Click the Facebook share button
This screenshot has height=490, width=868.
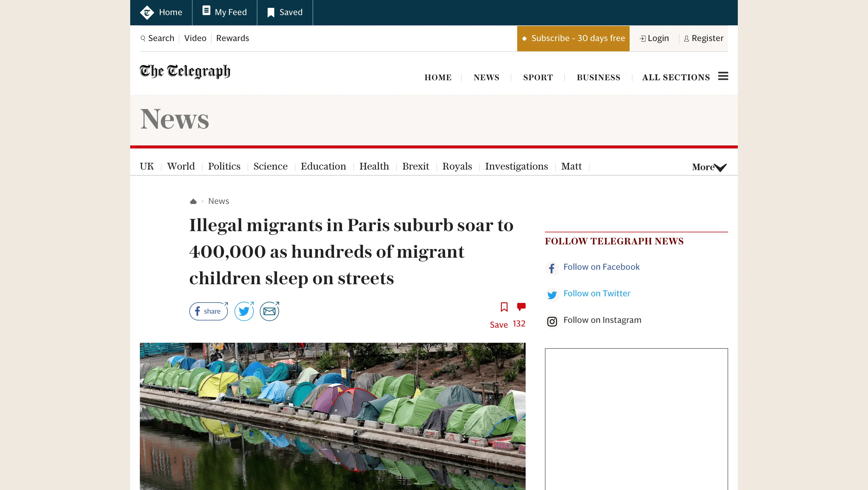208,311
